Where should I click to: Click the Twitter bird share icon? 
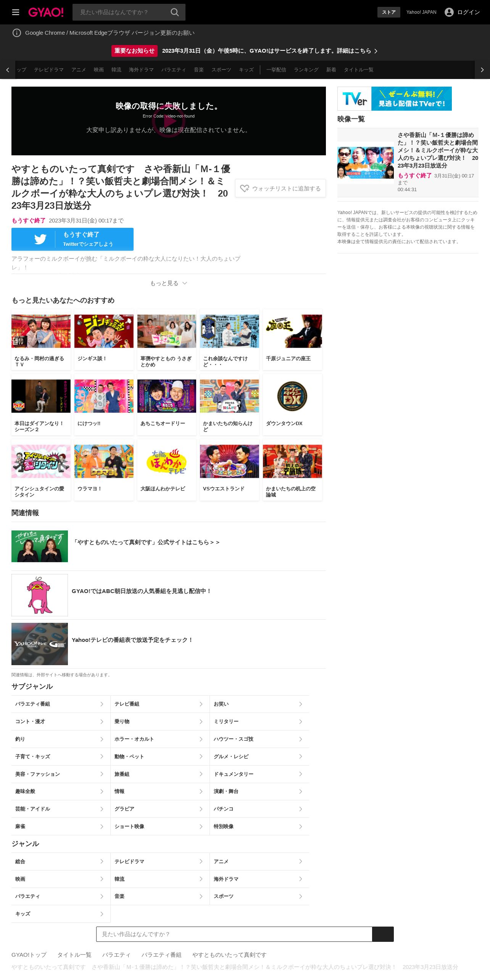[40, 239]
